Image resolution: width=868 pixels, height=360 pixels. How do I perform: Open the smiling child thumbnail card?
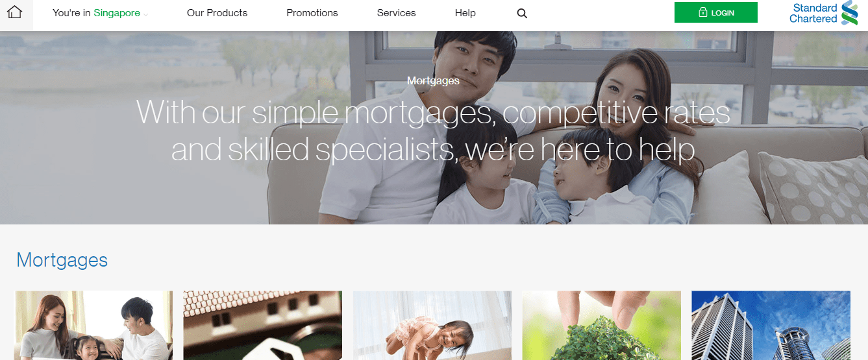click(432, 325)
